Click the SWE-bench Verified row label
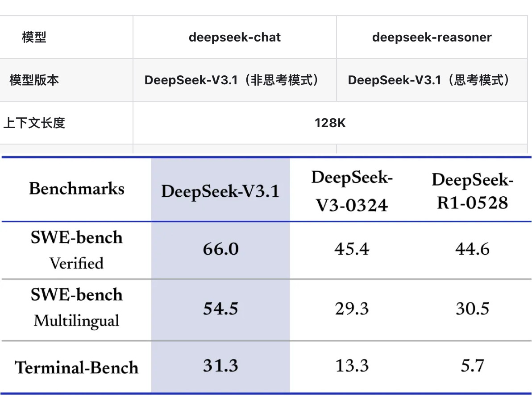 [77, 250]
